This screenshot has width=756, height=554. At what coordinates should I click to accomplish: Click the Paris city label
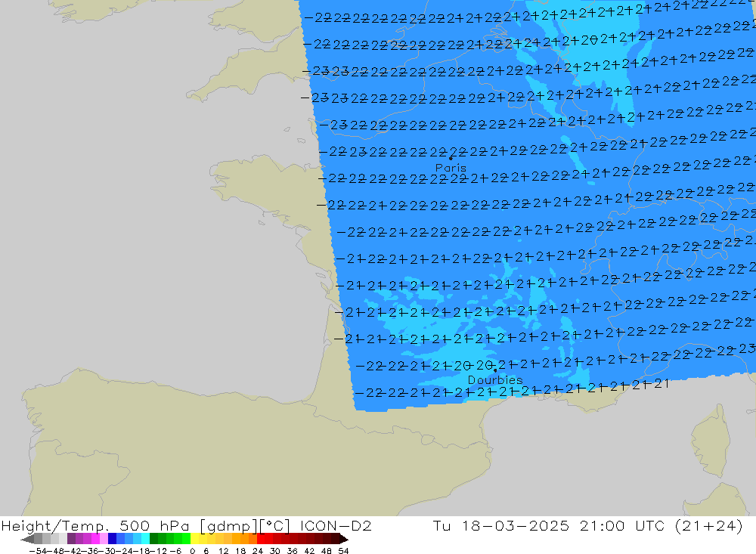pos(451,168)
